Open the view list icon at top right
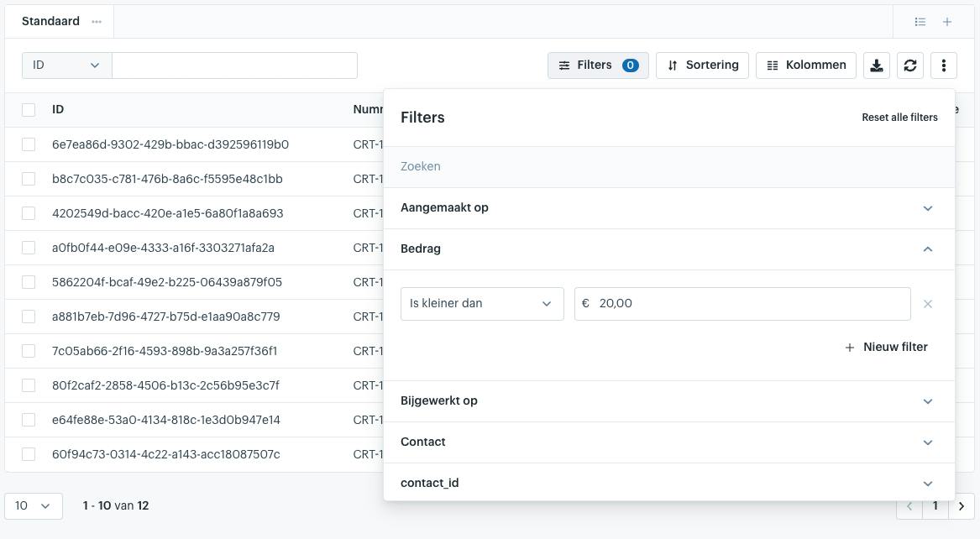Screen dimensions: 980x539 (920, 22)
